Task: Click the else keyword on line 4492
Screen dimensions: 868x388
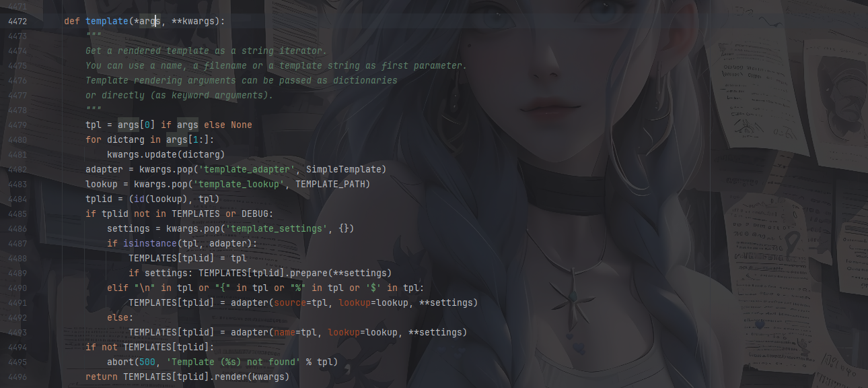Action: [120, 318]
